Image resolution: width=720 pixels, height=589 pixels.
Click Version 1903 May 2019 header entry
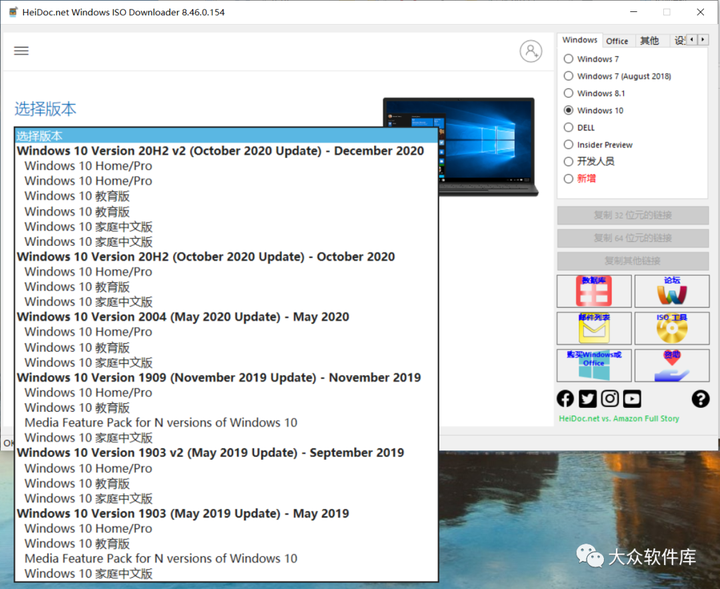pyautogui.click(x=226, y=513)
